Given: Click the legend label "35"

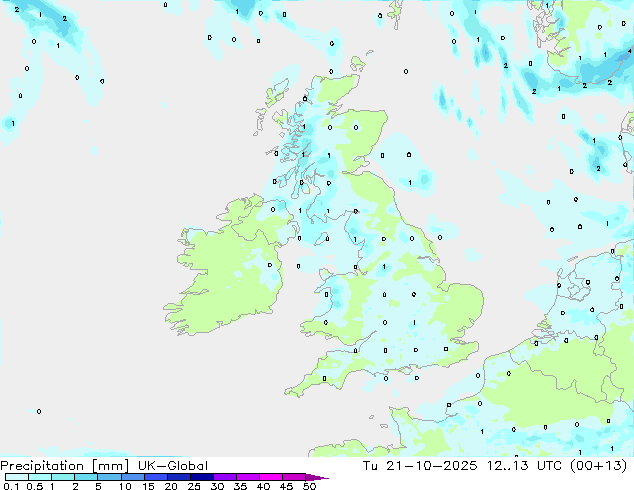Looking at the screenshot, I should pyautogui.click(x=240, y=486).
